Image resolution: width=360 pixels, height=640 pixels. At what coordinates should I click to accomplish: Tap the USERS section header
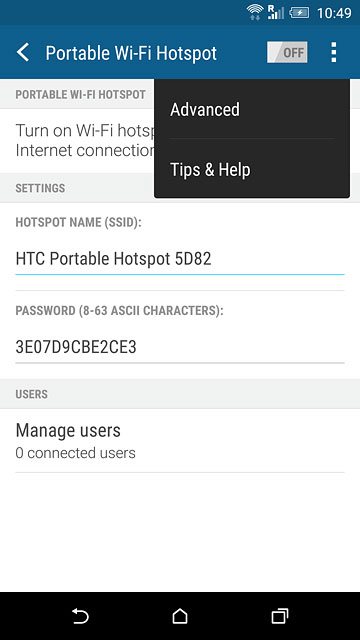click(x=31, y=394)
